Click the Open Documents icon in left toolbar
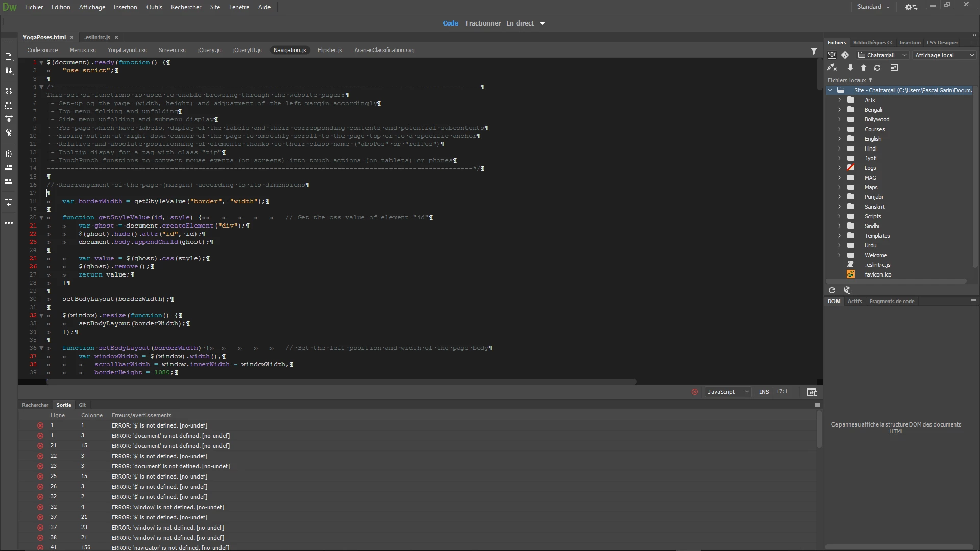This screenshot has width=980, height=551. click(x=9, y=57)
